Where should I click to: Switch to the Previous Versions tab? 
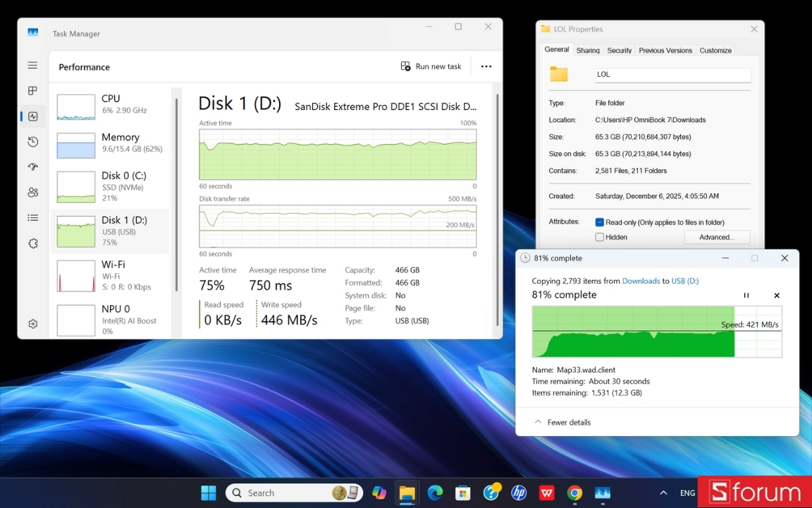coord(665,51)
